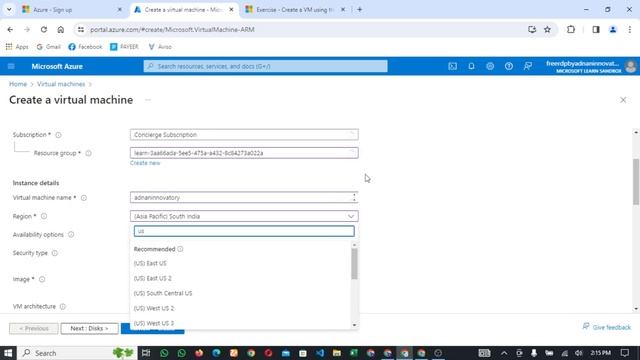Open the browser extensions puzzle icon
This screenshot has height=360, width=640.
pos(571,29)
